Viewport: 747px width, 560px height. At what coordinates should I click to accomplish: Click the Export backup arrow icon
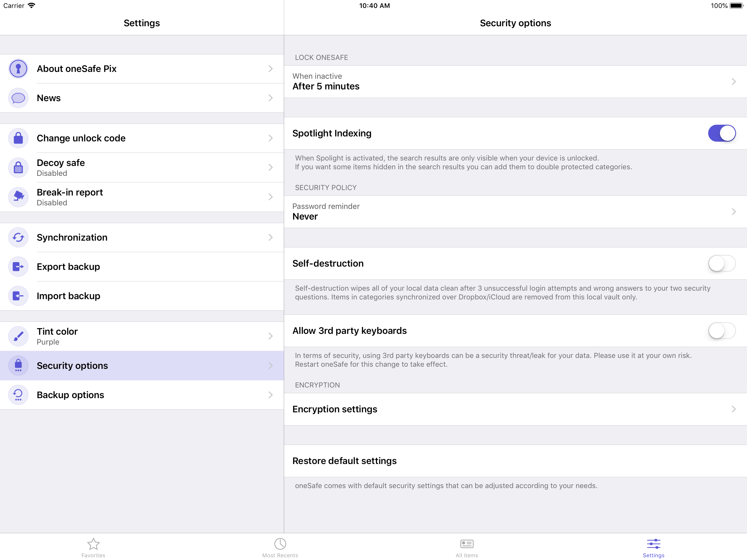pyautogui.click(x=18, y=267)
